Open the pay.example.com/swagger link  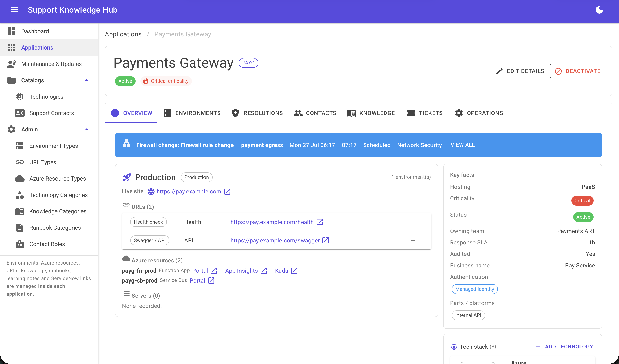[x=275, y=240]
